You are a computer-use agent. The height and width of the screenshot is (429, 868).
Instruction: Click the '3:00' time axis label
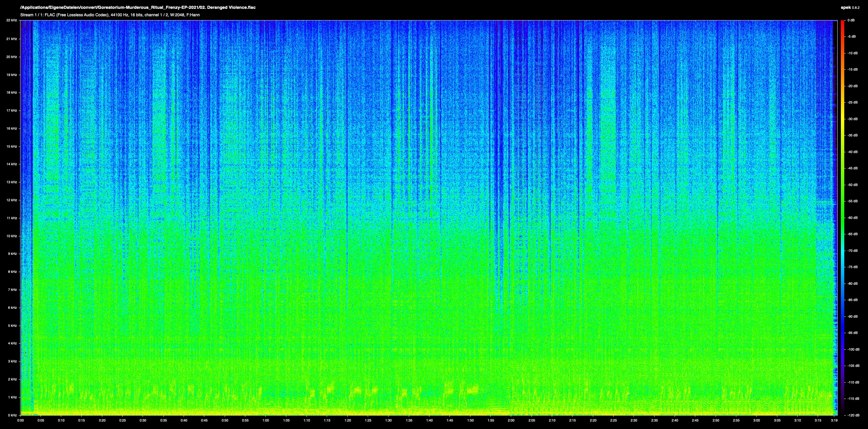[x=756, y=421]
